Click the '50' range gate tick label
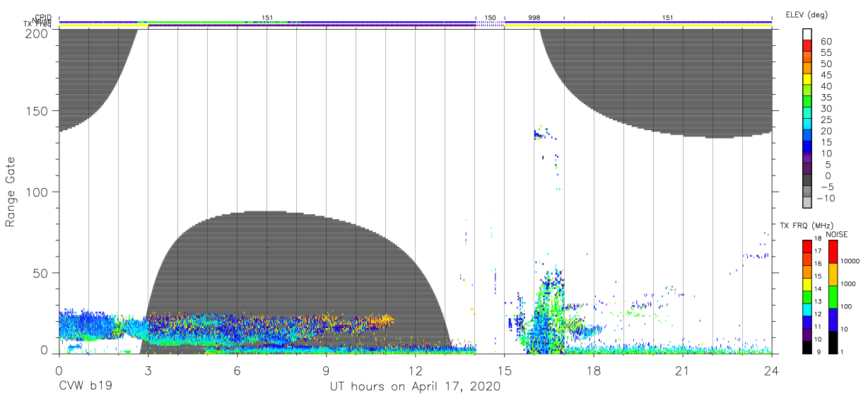The height and width of the screenshot is (401, 868). pos(40,272)
